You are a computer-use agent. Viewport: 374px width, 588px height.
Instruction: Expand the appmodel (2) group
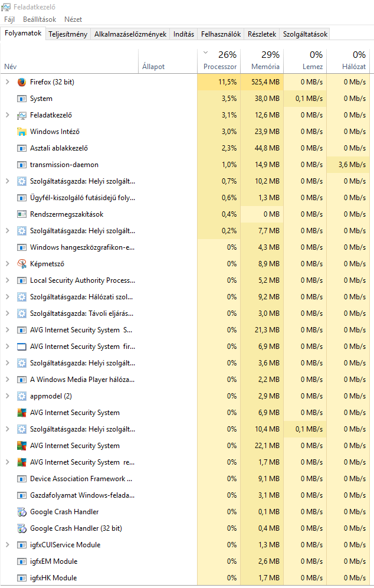pyautogui.click(x=7, y=396)
